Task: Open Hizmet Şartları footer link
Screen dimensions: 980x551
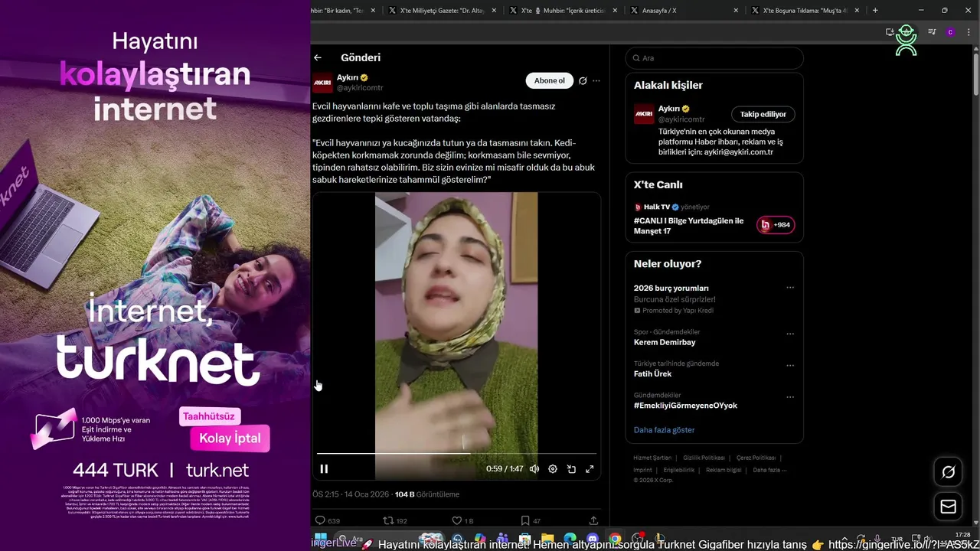Action: click(x=652, y=458)
